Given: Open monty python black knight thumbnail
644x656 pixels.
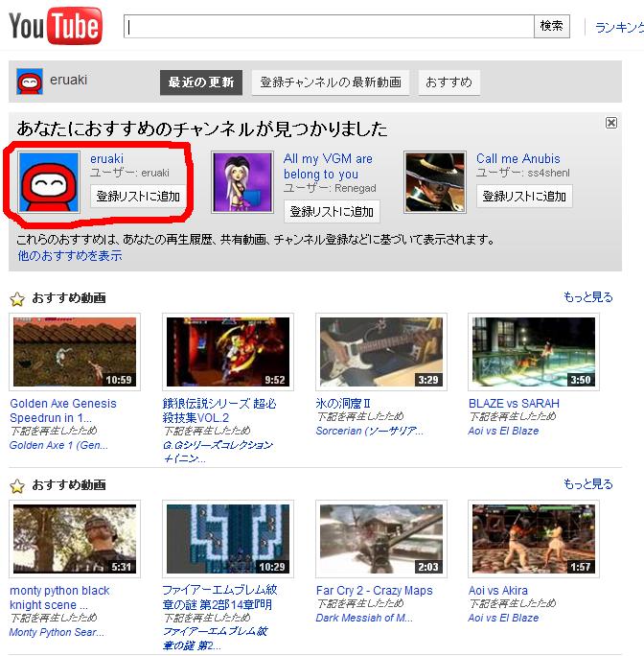Looking at the screenshot, I should coord(75,539).
